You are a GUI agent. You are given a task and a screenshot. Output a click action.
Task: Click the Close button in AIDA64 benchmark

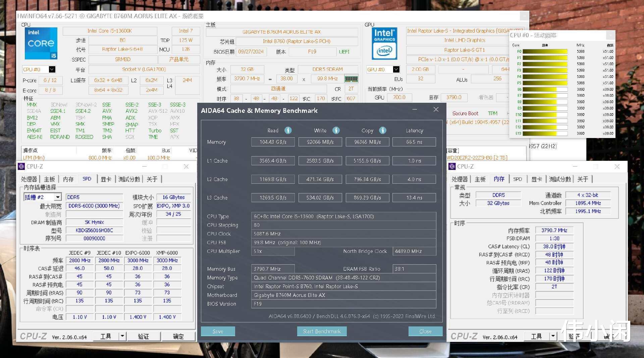pyautogui.click(x=425, y=331)
